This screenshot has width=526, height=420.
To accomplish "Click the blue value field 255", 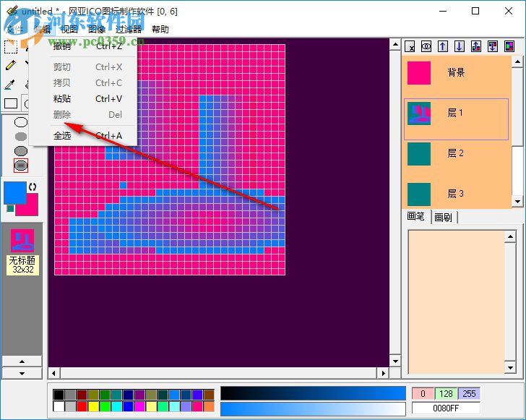I will click(x=469, y=393).
